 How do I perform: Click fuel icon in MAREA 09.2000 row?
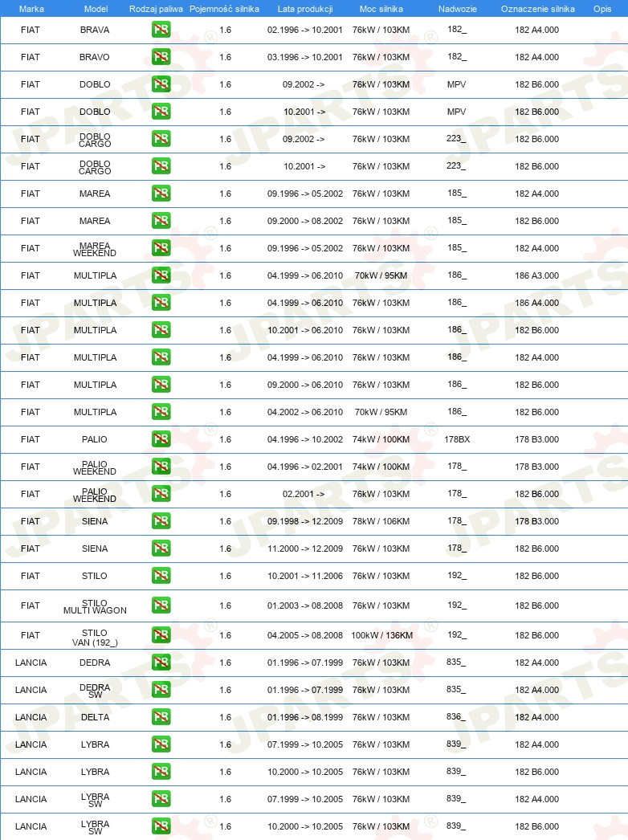click(161, 221)
